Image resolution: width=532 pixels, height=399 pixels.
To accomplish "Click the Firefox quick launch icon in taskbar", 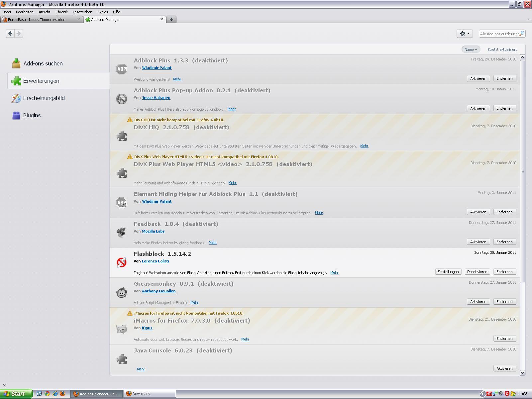I will [x=62, y=394].
